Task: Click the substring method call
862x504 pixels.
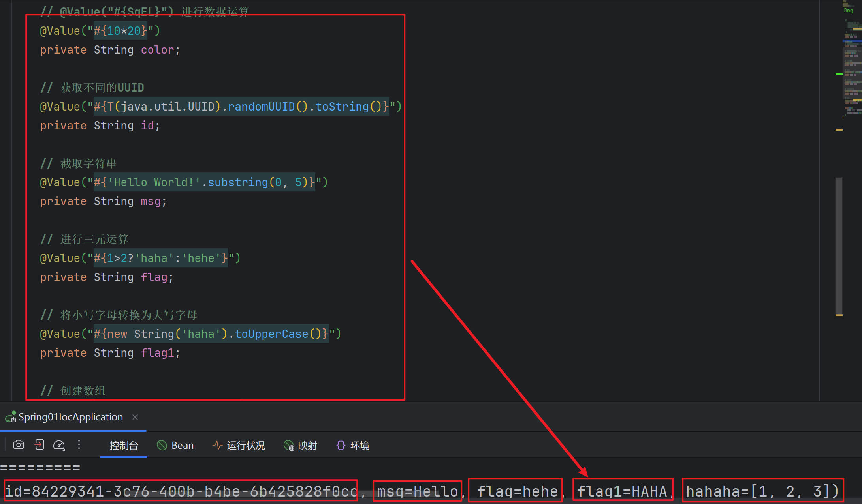Action: (x=238, y=182)
